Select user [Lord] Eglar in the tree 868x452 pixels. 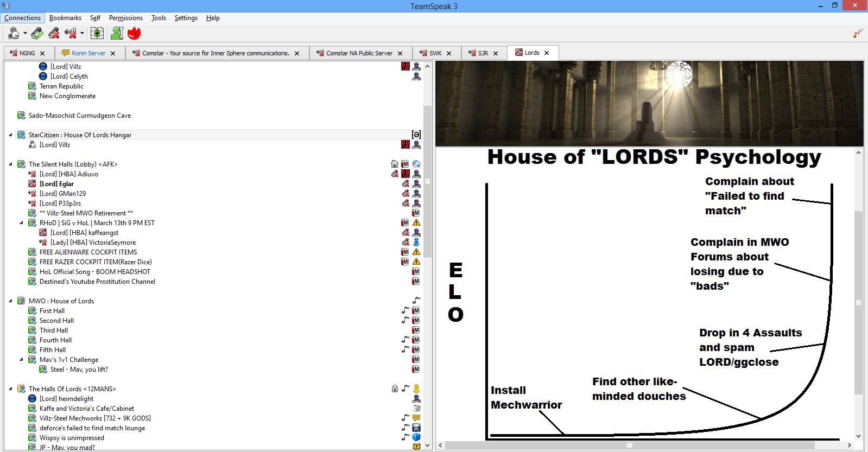56,183
